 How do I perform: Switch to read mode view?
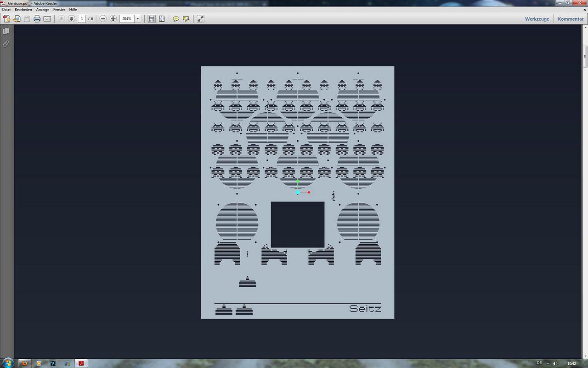[200, 19]
